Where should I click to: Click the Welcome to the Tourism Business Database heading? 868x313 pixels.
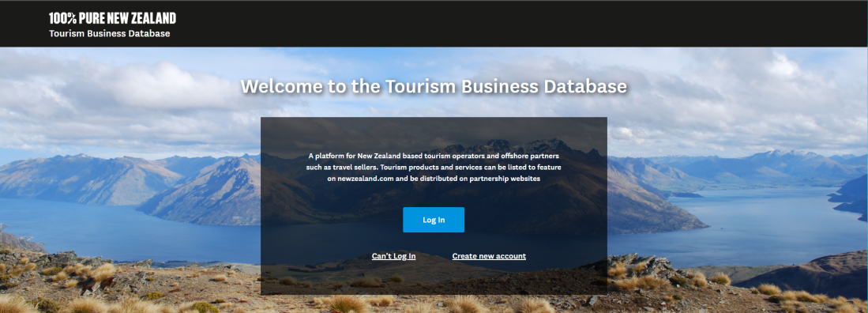(434, 86)
